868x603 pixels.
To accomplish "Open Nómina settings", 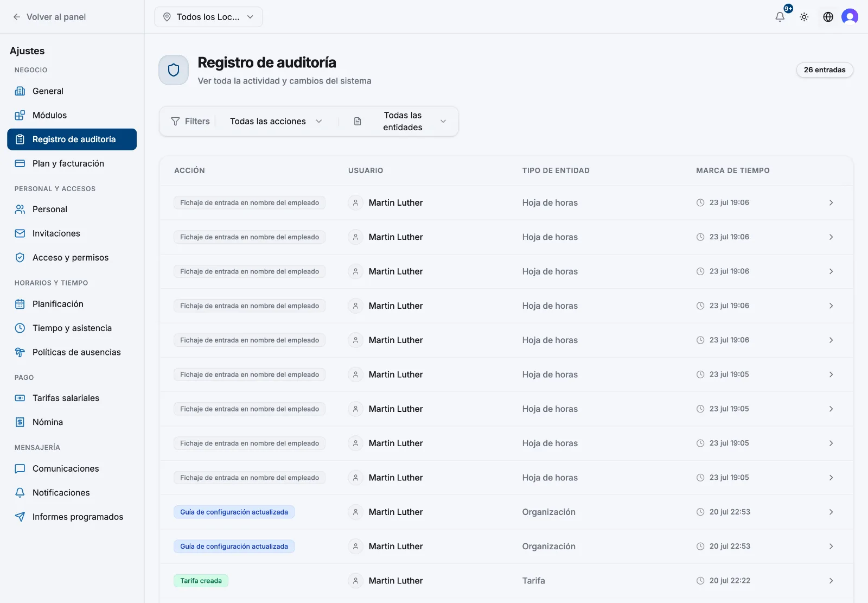I will pos(72,422).
